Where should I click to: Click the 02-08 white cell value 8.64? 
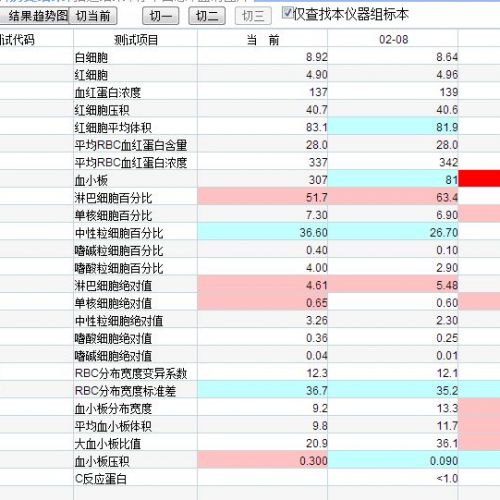coord(447,57)
